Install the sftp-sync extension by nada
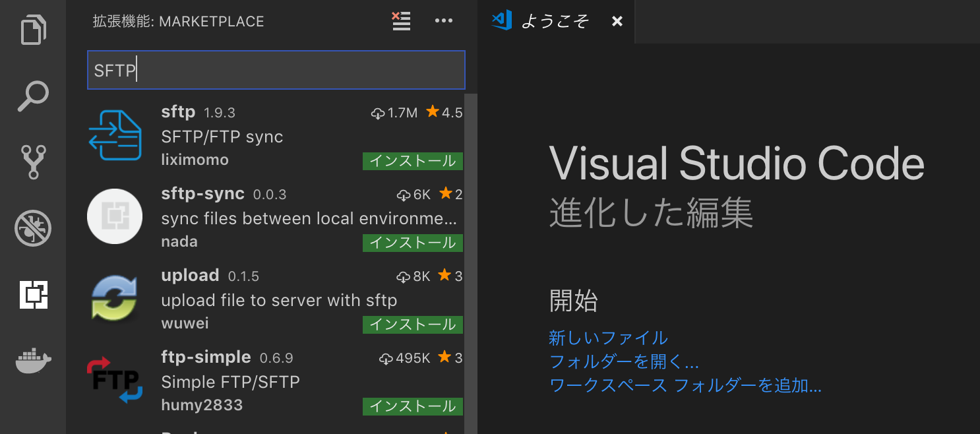This screenshot has height=434, width=980. click(x=412, y=243)
